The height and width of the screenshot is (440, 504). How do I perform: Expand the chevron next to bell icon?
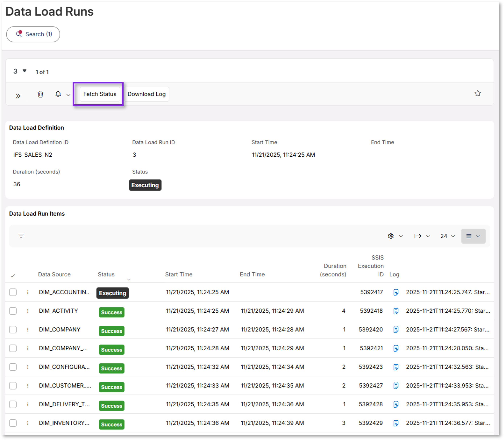[68, 95]
